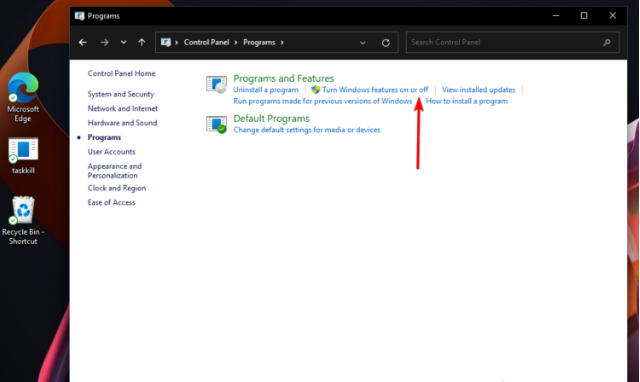Refresh the Control Panel view

point(386,42)
